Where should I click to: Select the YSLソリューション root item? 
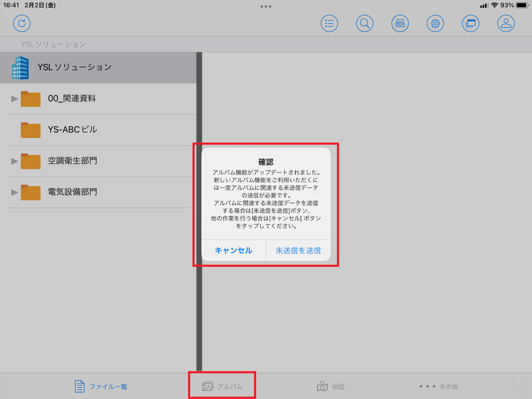pos(75,67)
